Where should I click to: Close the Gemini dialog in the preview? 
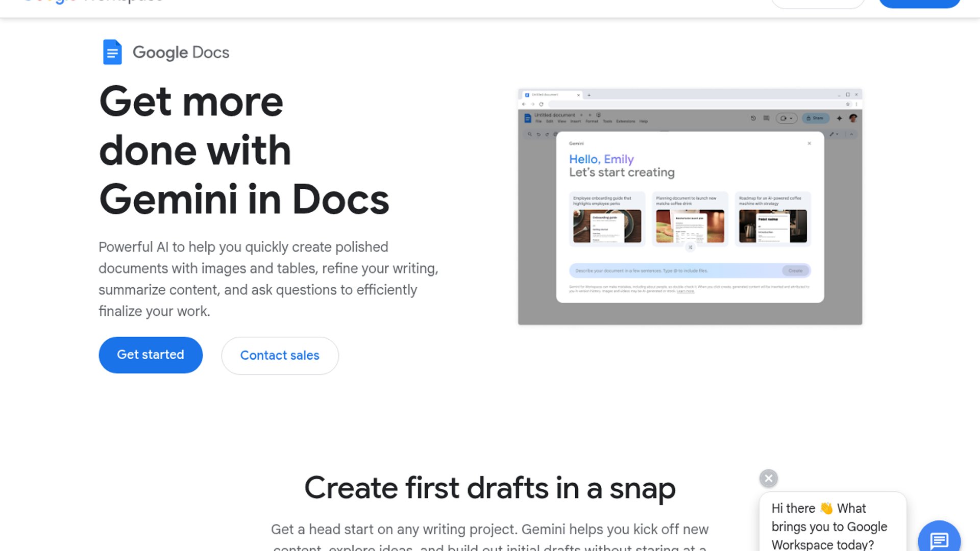click(x=809, y=143)
